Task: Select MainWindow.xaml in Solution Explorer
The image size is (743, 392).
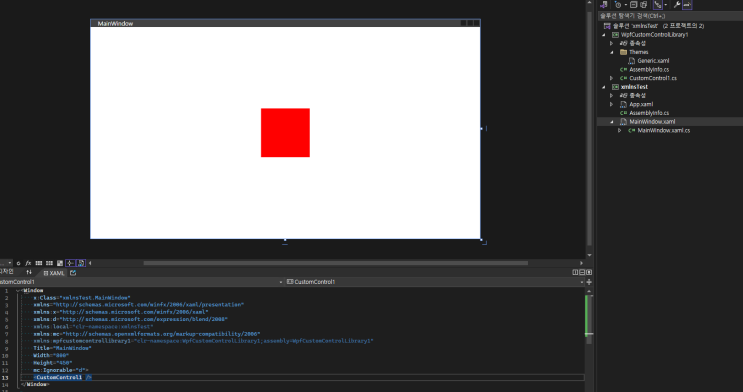Action: click(652, 122)
